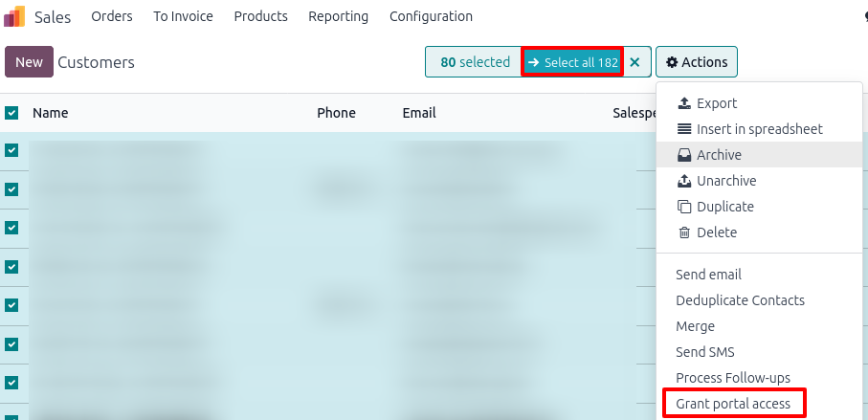Click the X icon to clear selection
Viewport: 868px width, 420px height.
click(634, 62)
